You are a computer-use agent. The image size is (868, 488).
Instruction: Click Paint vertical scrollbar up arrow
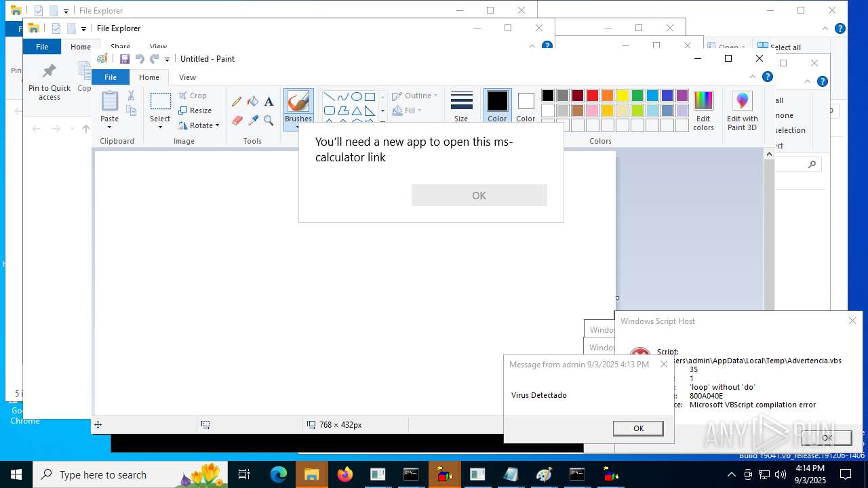pyautogui.click(x=769, y=154)
